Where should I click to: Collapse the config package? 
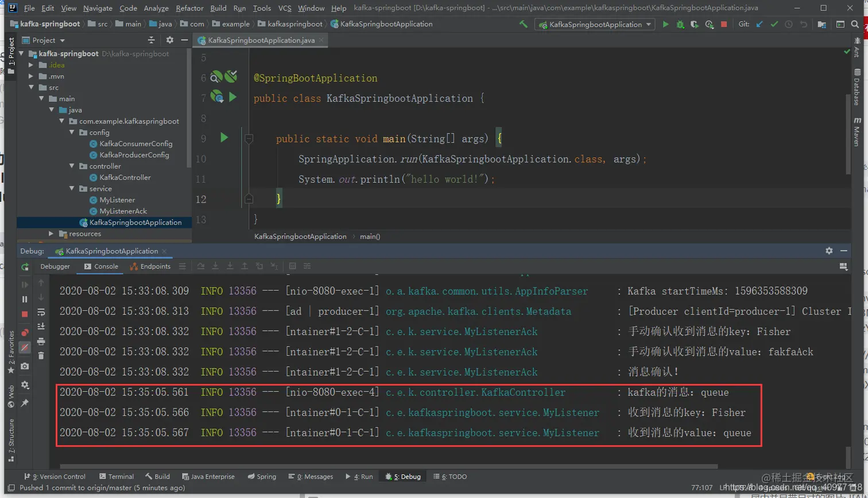[72, 133]
